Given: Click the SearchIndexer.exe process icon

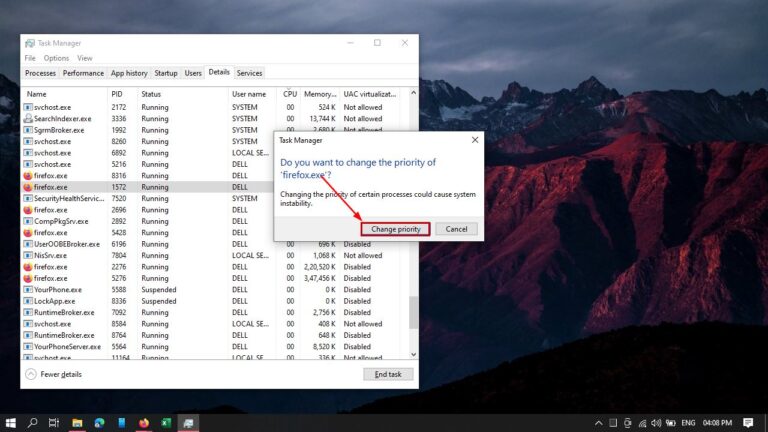Looking at the screenshot, I should [x=28, y=119].
